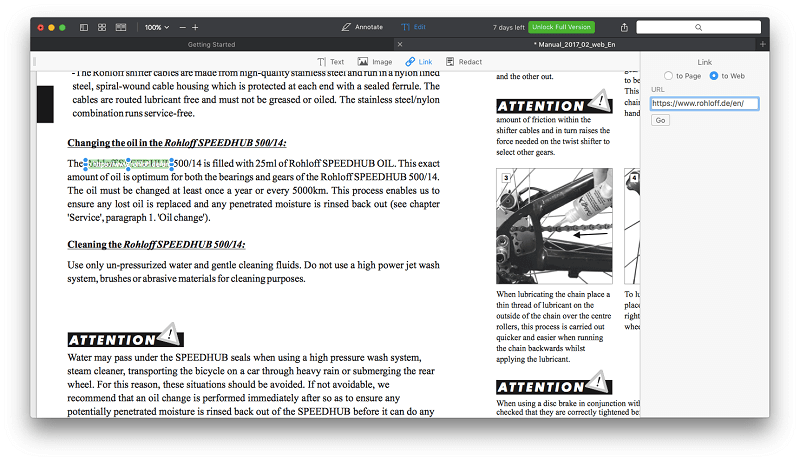Toggle the sidebar panel icon

click(x=84, y=28)
